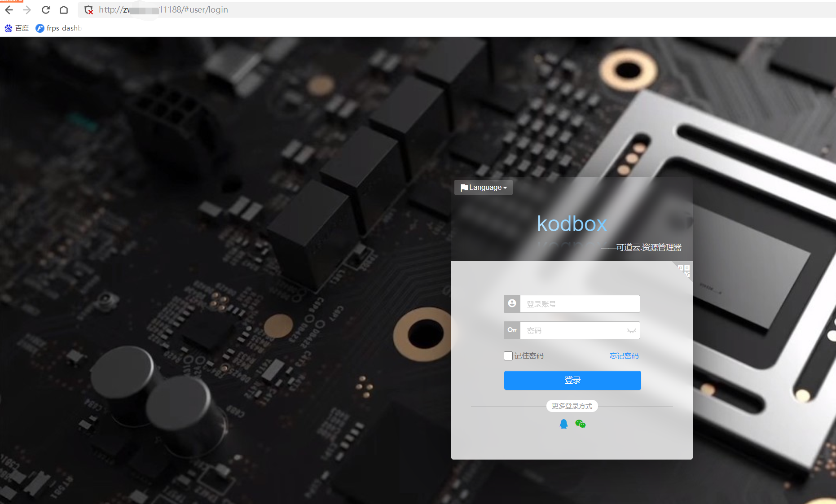The image size is (836, 504).
Task: Go back with browser back arrow
Action: [9, 10]
